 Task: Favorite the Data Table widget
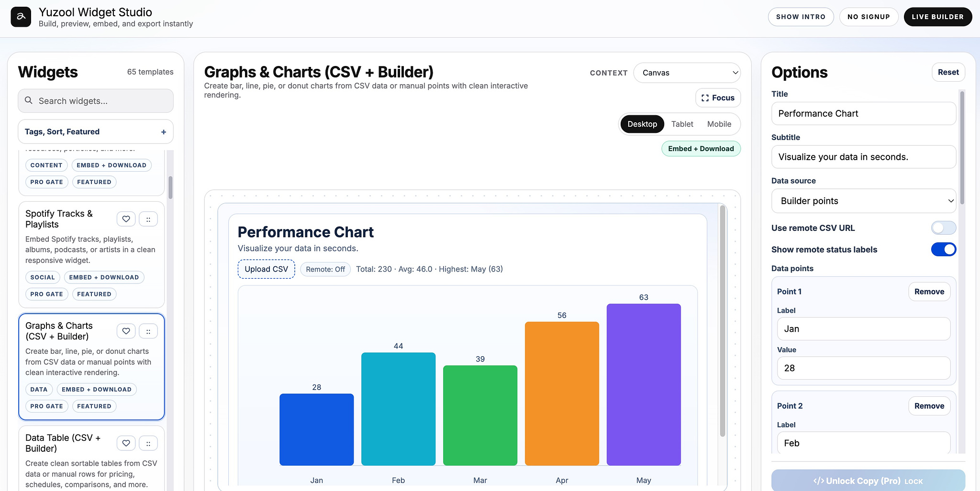point(126,443)
